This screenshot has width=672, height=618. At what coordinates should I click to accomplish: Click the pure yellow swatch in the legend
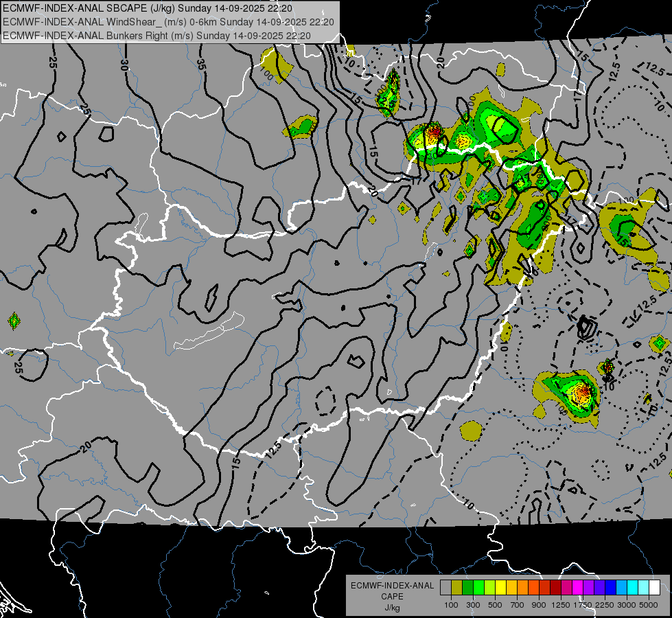click(x=500, y=588)
